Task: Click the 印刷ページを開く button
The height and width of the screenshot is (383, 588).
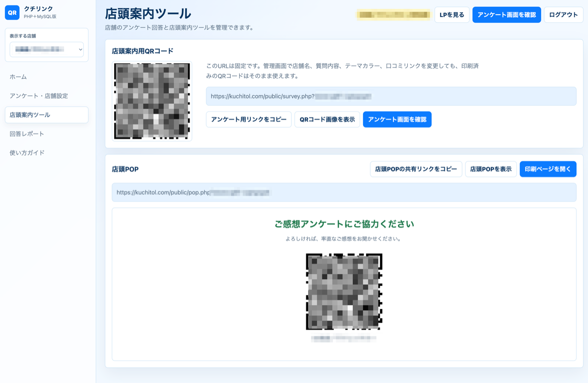Action: (x=548, y=169)
